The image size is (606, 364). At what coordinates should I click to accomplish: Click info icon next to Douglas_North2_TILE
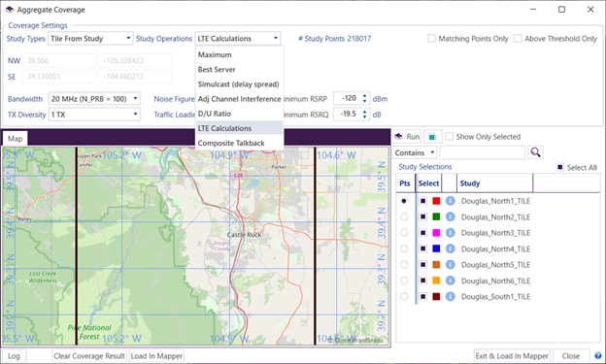click(451, 216)
